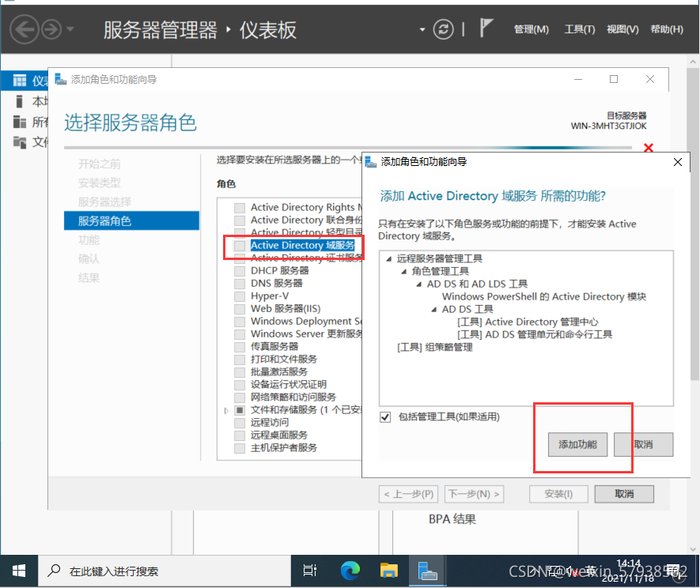Select 开始之前 wizard step
Viewport: 700px width, 588px height.
pos(100,164)
